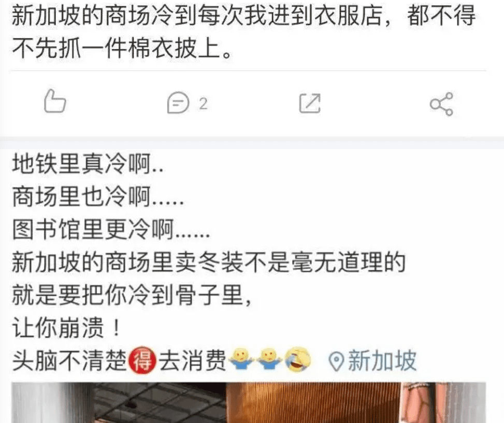Tap the location pin icon

coord(336,361)
